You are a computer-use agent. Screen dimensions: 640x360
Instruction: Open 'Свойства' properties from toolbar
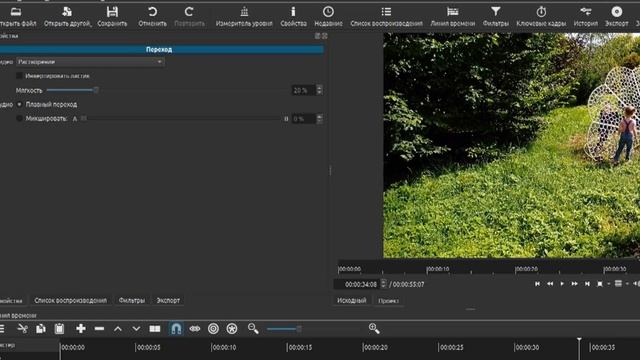(293, 16)
